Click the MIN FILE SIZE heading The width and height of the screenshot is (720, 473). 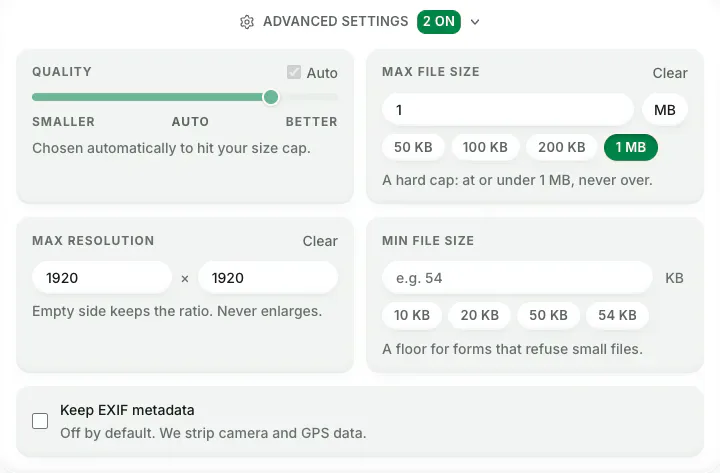tap(428, 241)
